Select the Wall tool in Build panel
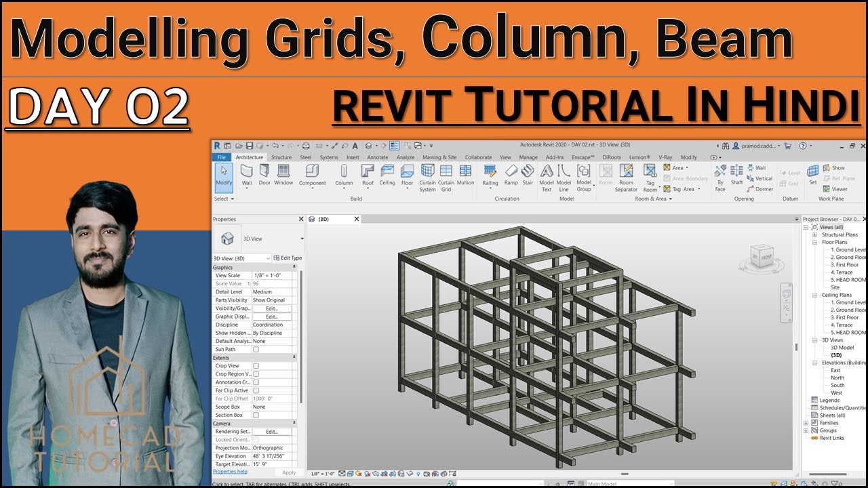The image size is (868, 488). (247, 174)
